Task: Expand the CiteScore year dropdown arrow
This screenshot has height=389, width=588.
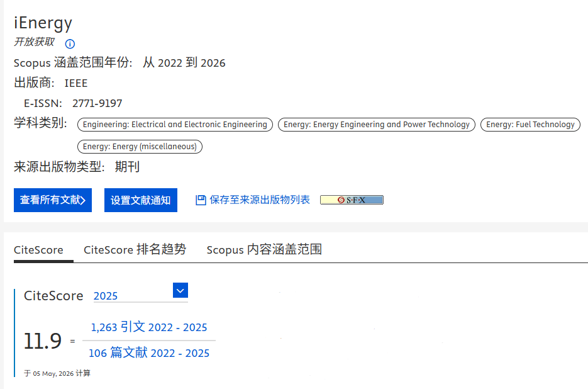Action: point(180,290)
